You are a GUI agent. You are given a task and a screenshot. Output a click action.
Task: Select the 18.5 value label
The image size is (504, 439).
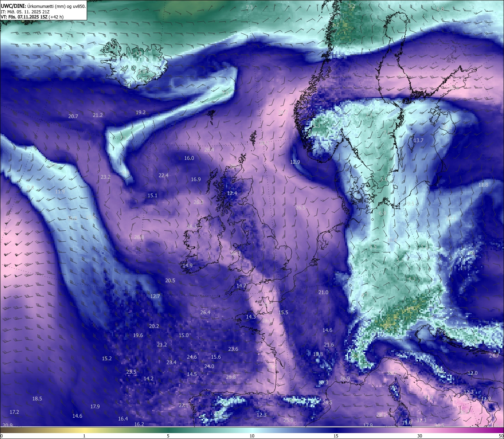tap(37, 398)
